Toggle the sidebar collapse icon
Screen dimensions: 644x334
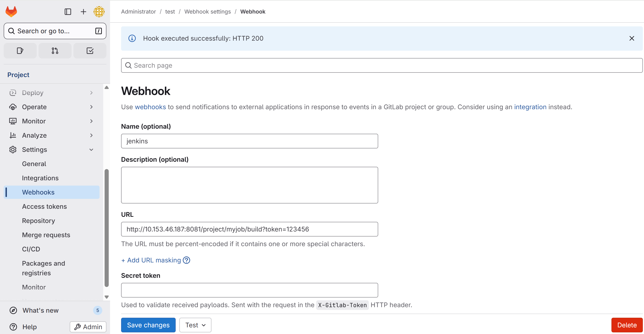click(68, 11)
